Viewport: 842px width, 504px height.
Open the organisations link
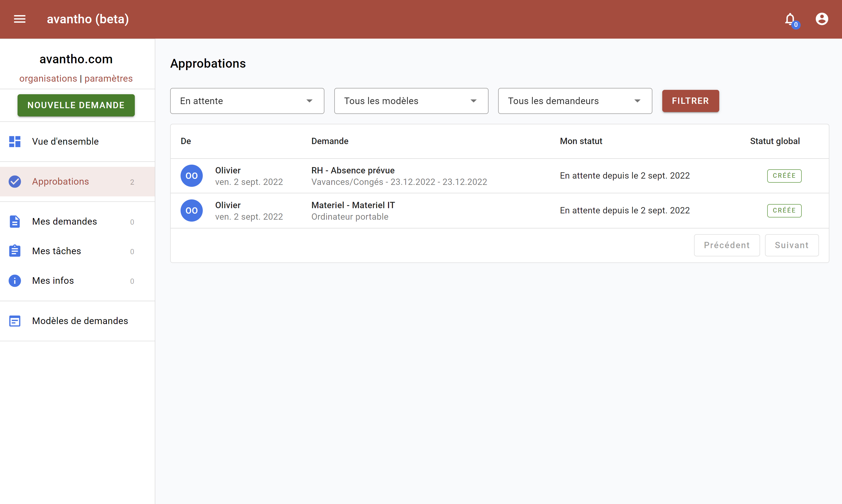tap(48, 78)
